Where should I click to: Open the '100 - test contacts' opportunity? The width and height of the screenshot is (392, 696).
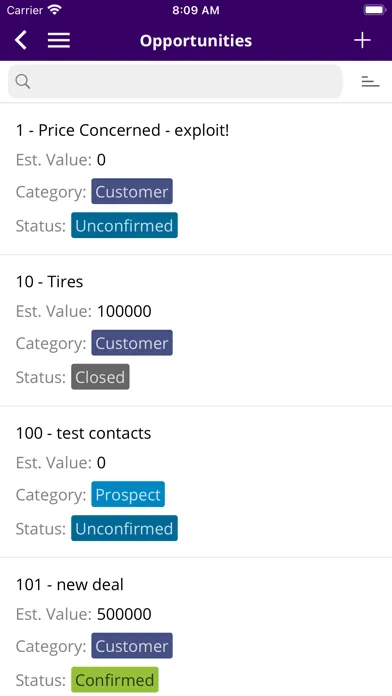click(x=196, y=482)
